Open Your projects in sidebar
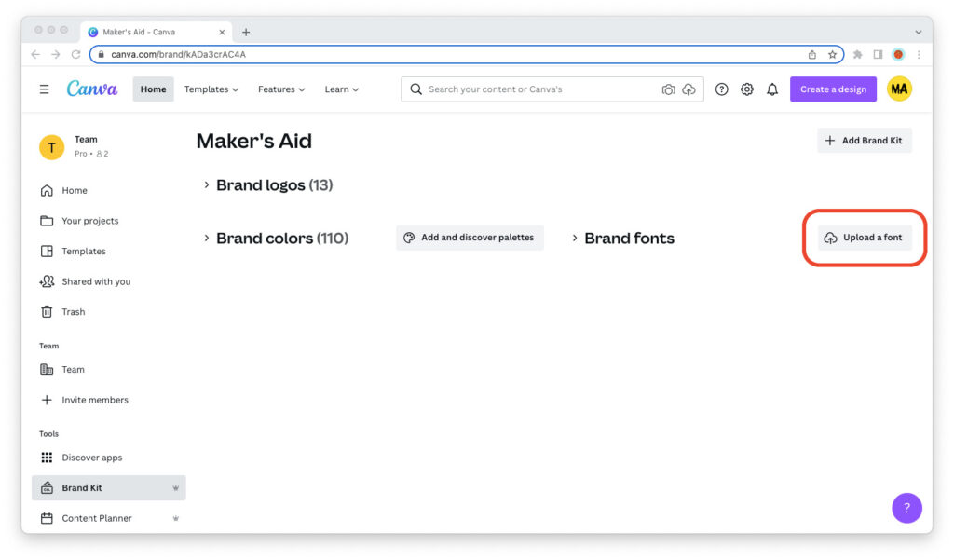The width and height of the screenshot is (954, 560). click(x=108, y=221)
